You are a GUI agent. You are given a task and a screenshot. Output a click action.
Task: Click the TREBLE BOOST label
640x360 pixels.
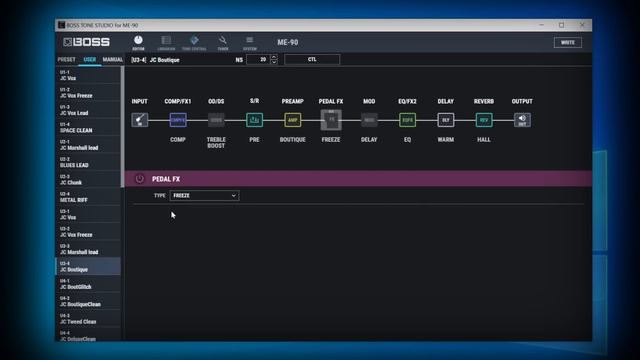(216, 142)
